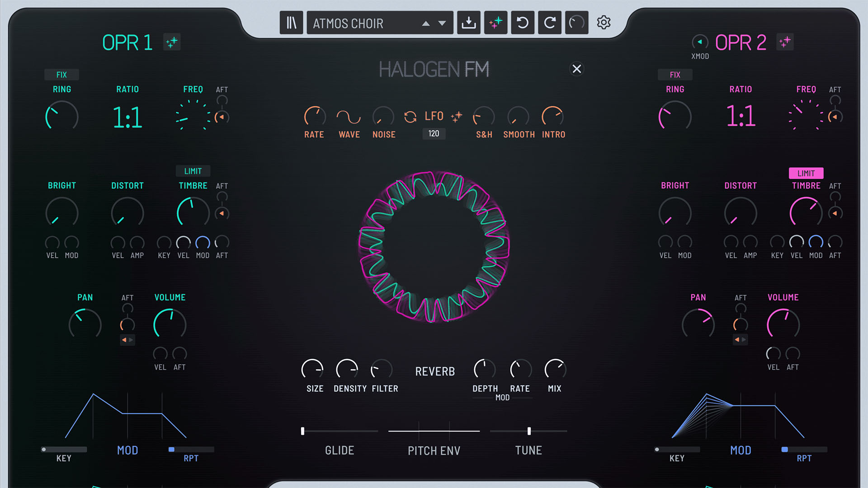Screen dimensions: 868x488
Task: Open the OPR 1 MOD envelope label
Action: [x=127, y=450]
